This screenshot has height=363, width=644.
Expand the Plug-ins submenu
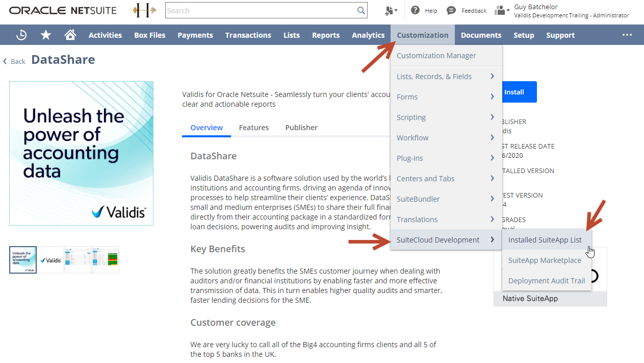tap(447, 158)
